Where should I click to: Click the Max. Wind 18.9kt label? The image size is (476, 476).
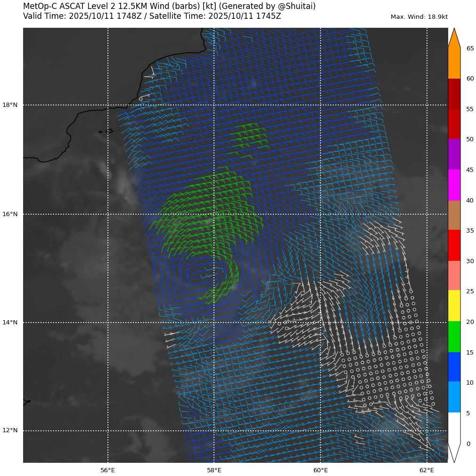point(419,17)
